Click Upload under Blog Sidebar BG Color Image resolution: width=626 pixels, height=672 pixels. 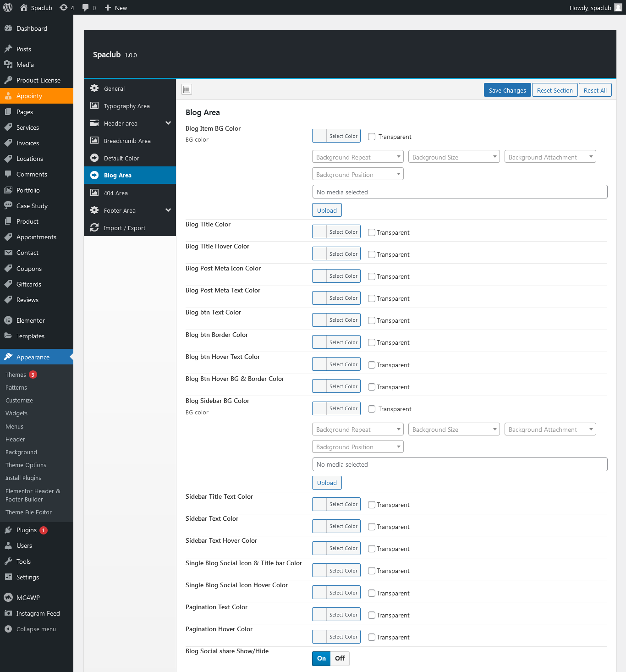[327, 482]
